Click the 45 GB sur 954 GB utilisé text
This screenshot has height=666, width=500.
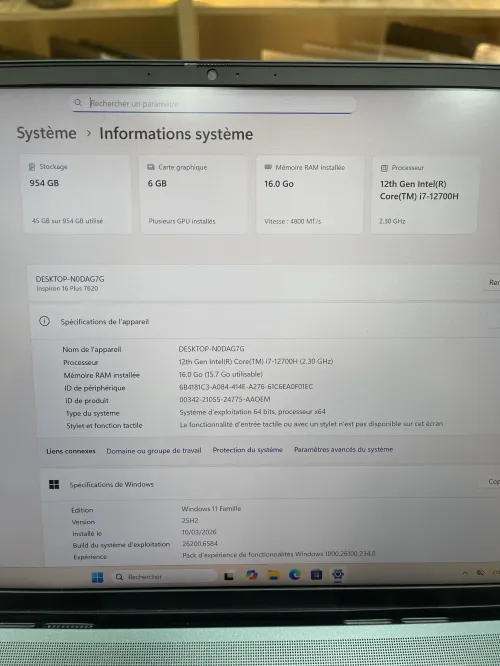click(x=67, y=221)
